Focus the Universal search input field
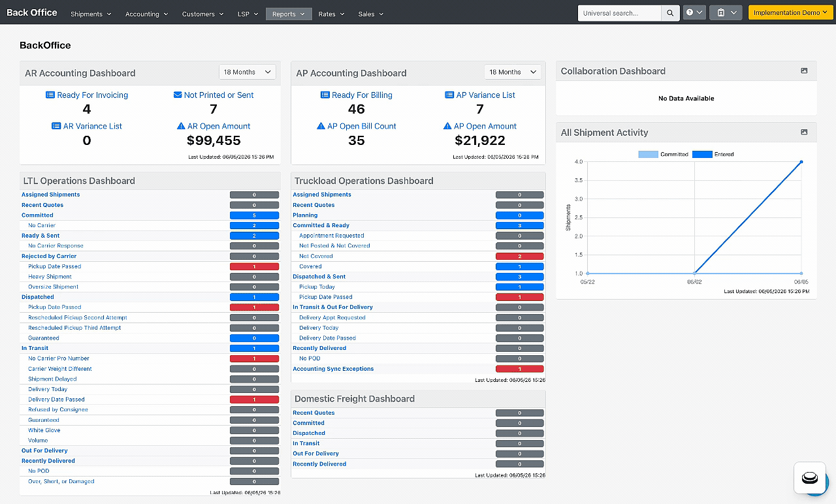 [620, 13]
